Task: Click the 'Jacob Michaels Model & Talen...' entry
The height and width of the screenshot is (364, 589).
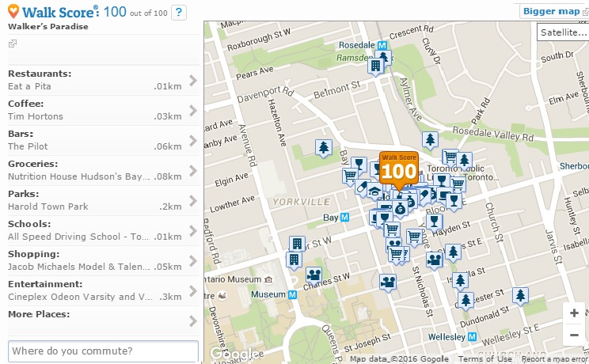Action: click(79, 267)
